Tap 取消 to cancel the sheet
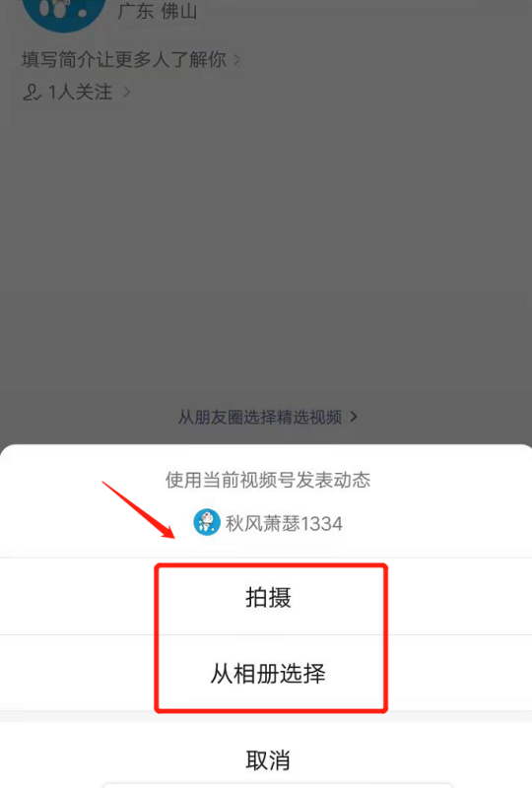This screenshot has width=532, height=788. (x=266, y=758)
